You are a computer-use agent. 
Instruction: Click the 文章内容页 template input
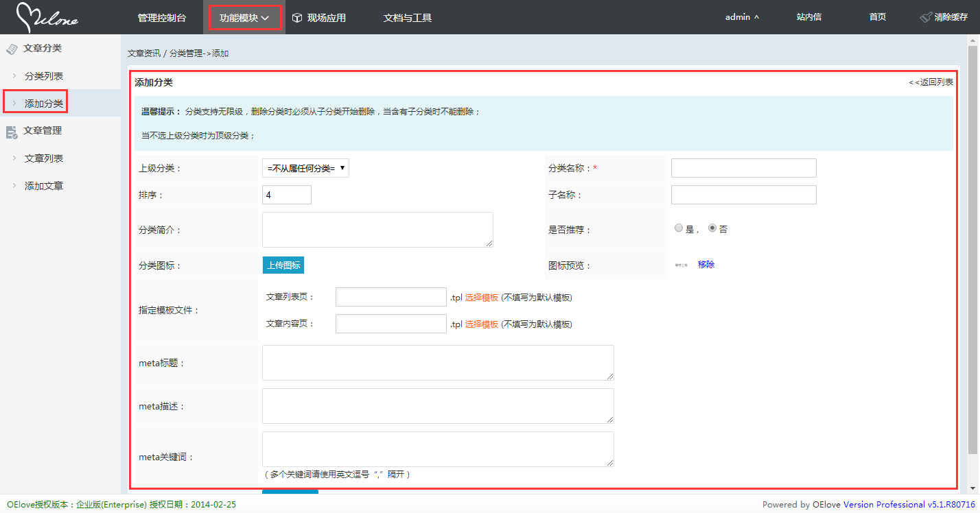click(391, 324)
